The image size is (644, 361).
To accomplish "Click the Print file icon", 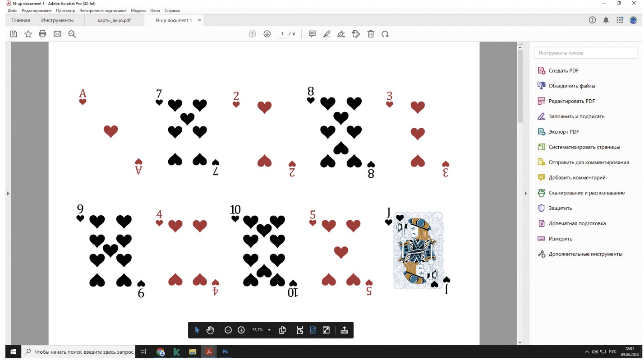I will pyautogui.click(x=42, y=34).
